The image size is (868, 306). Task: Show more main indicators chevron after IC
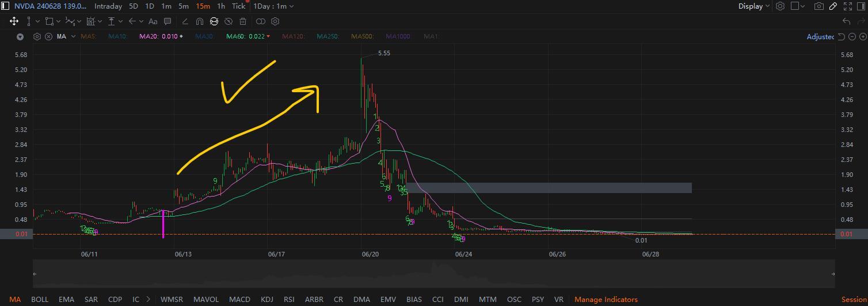(x=149, y=299)
